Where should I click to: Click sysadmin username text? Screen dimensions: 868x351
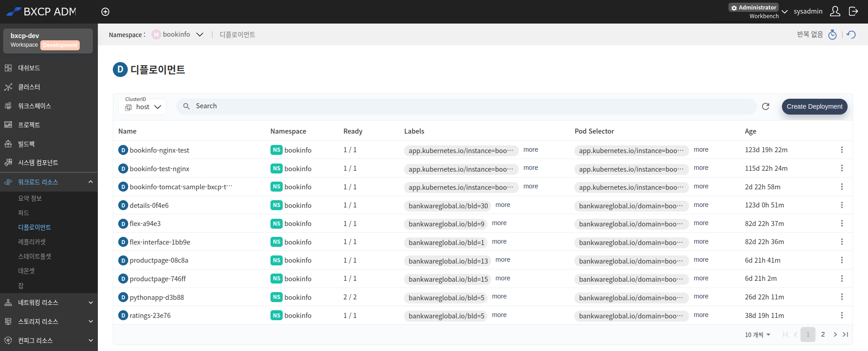(808, 11)
